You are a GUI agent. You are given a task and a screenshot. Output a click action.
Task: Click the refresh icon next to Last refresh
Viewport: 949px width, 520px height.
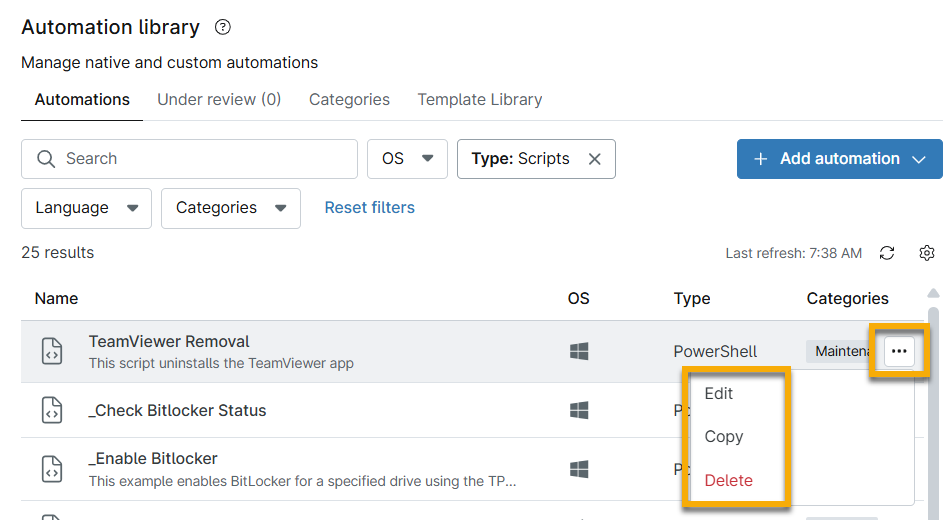tap(887, 253)
